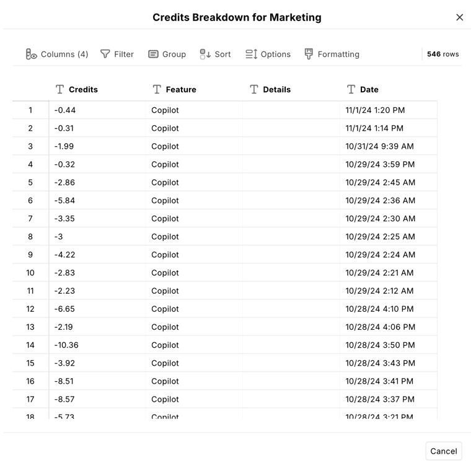Select row number 5

tap(30, 182)
